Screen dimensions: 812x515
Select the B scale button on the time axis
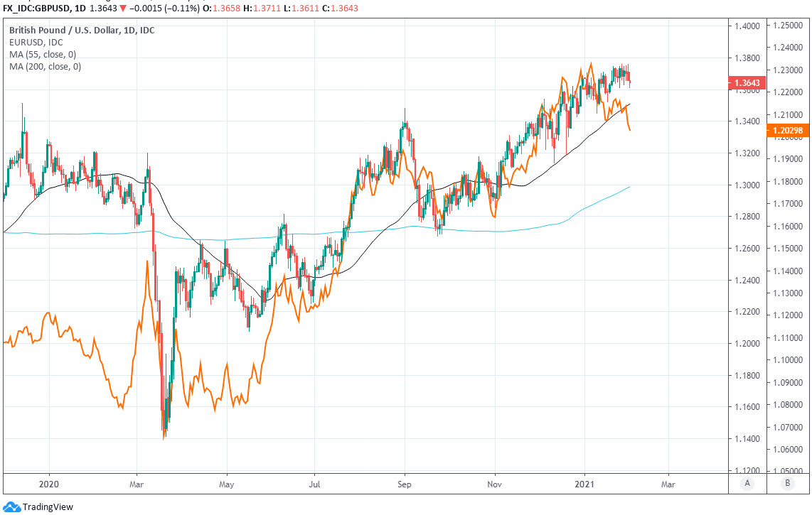tap(786, 484)
